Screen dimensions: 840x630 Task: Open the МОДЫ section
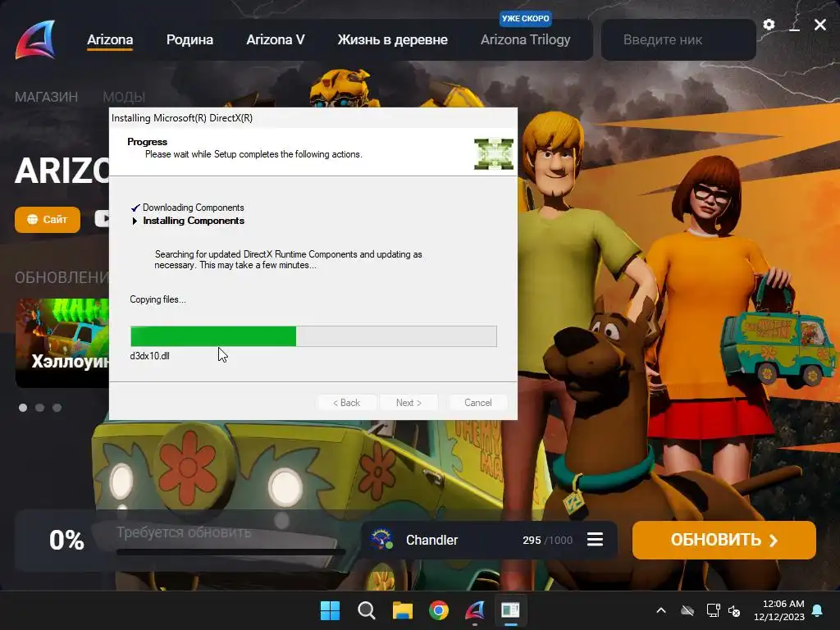(x=124, y=97)
